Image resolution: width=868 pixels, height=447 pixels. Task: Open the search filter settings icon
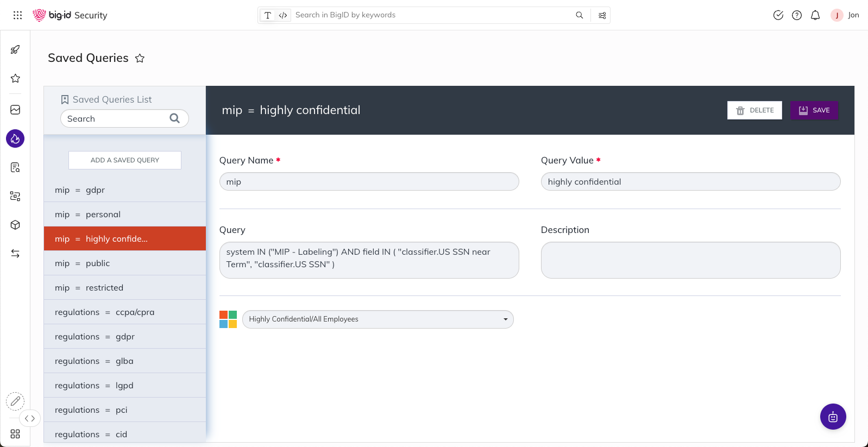click(602, 15)
